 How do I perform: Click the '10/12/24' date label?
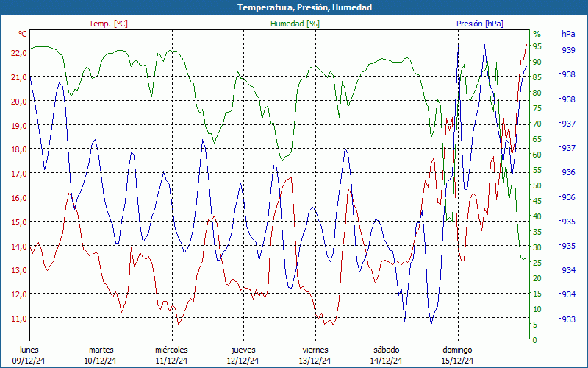click(x=100, y=361)
